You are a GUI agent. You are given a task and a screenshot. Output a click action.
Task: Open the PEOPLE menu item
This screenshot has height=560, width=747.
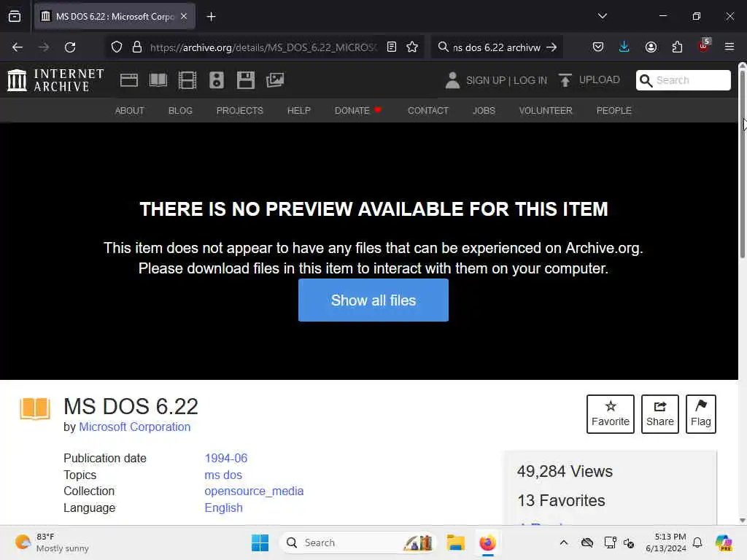pos(614,111)
